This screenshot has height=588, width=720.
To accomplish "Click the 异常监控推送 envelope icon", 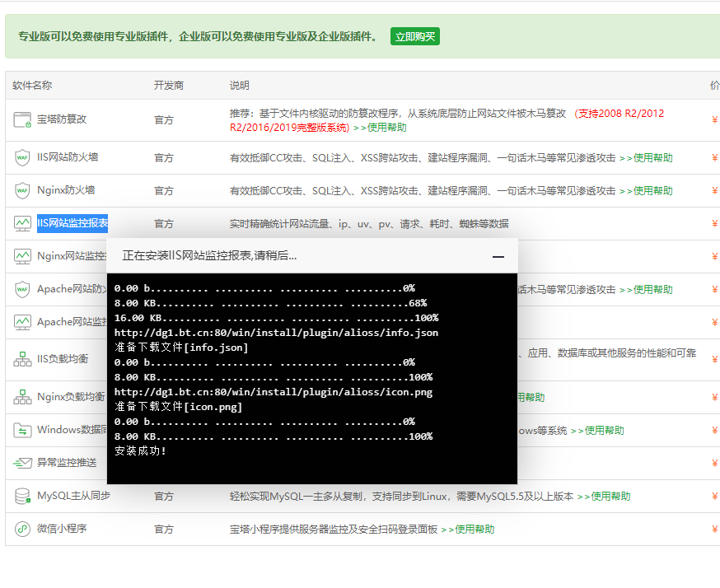I will pos(22,463).
